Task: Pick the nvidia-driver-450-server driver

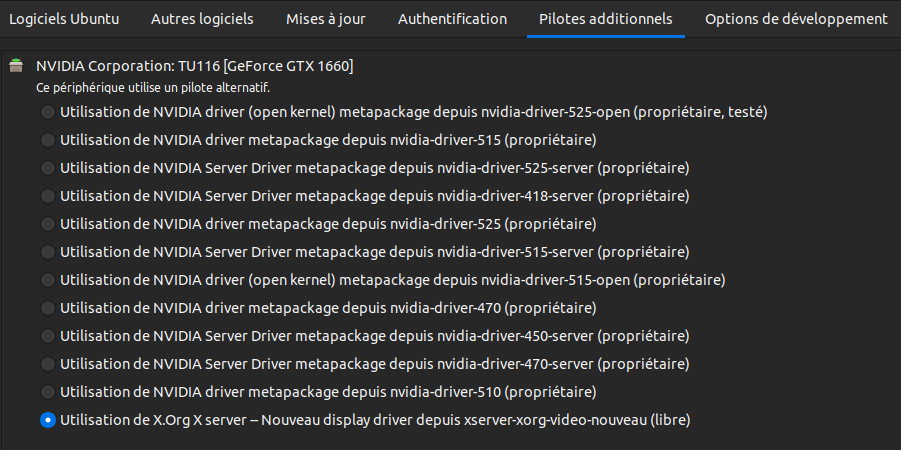Action: [x=48, y=337]
